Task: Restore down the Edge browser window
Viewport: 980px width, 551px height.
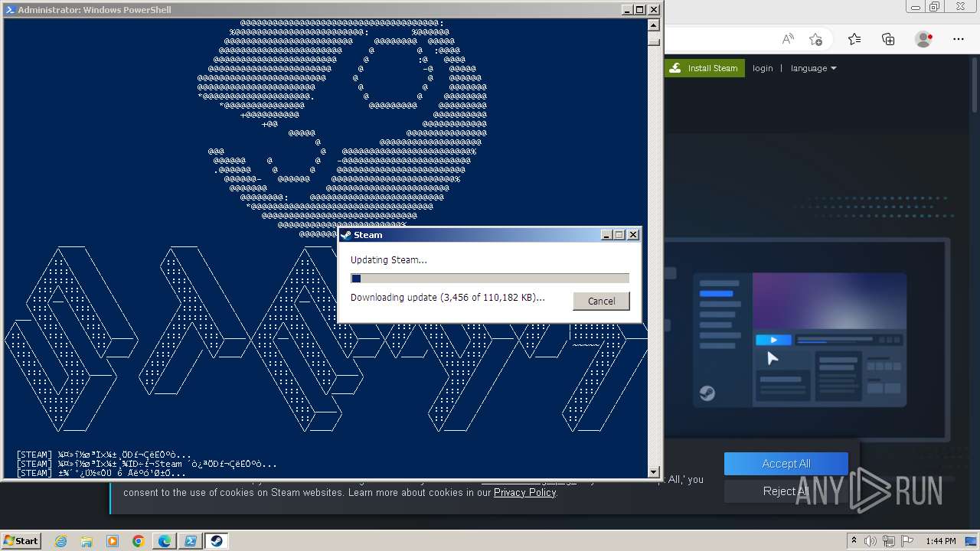Action: tap(934, 7)
